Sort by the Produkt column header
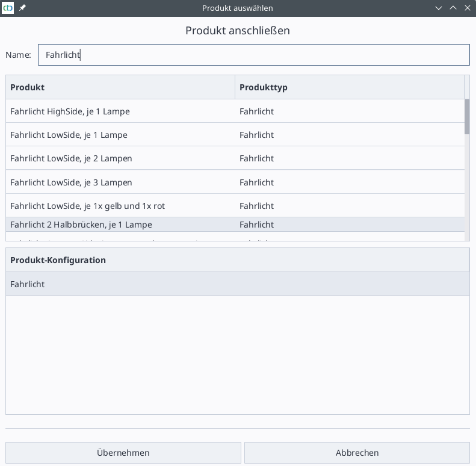476x466 pixels. [120, 87]
